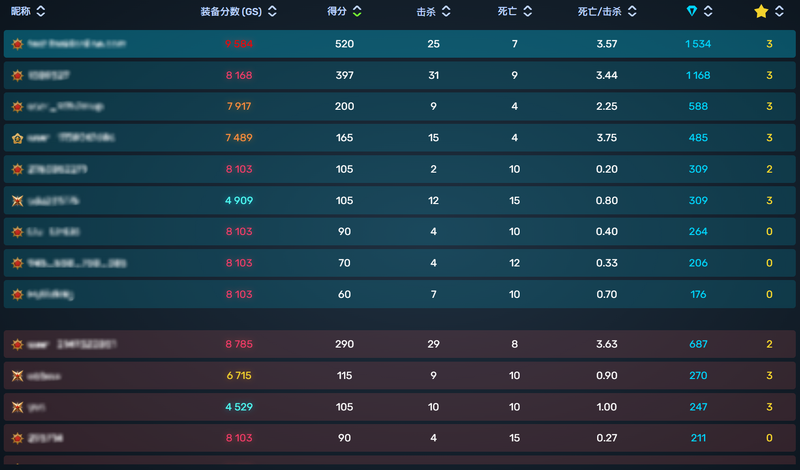Click the score value 165
The image size is (800, 470).
pyautogui.click(x=344, y=138)
